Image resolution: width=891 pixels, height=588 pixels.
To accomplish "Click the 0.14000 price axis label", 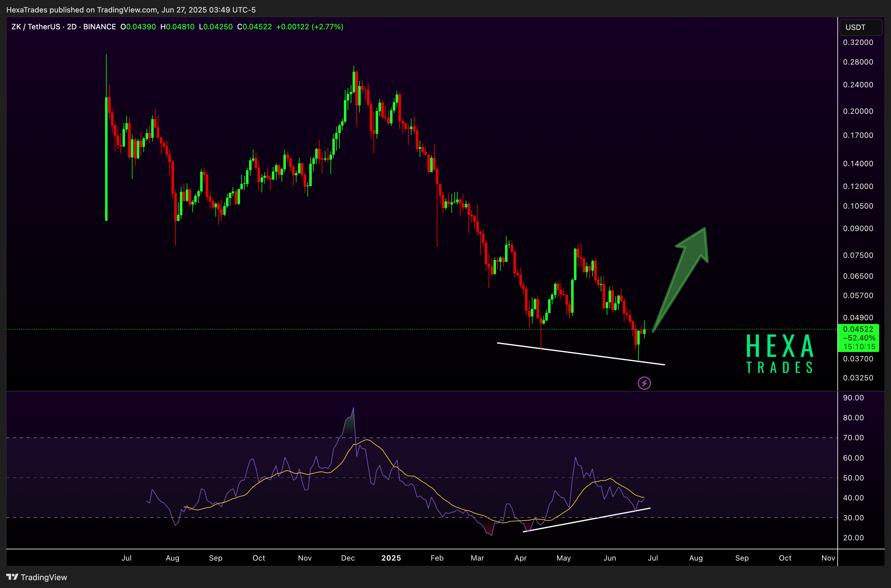I will click(x=858, y=163).
